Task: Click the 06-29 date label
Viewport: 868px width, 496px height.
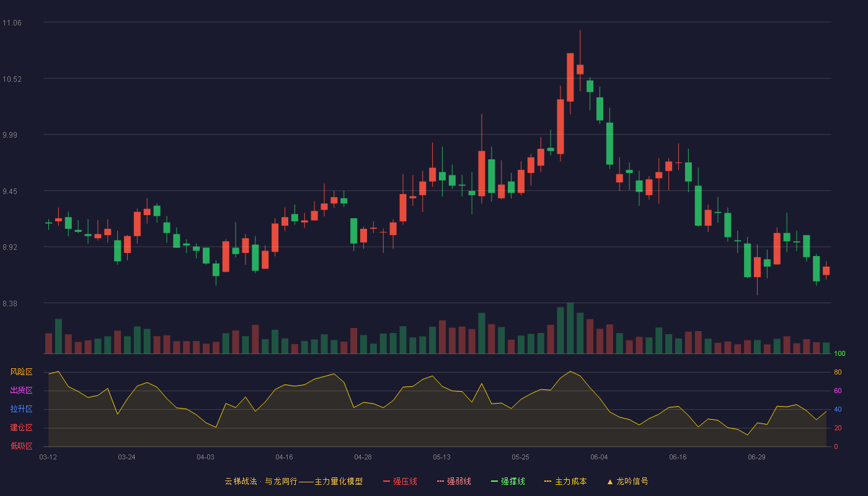Action: pos(756,457)
